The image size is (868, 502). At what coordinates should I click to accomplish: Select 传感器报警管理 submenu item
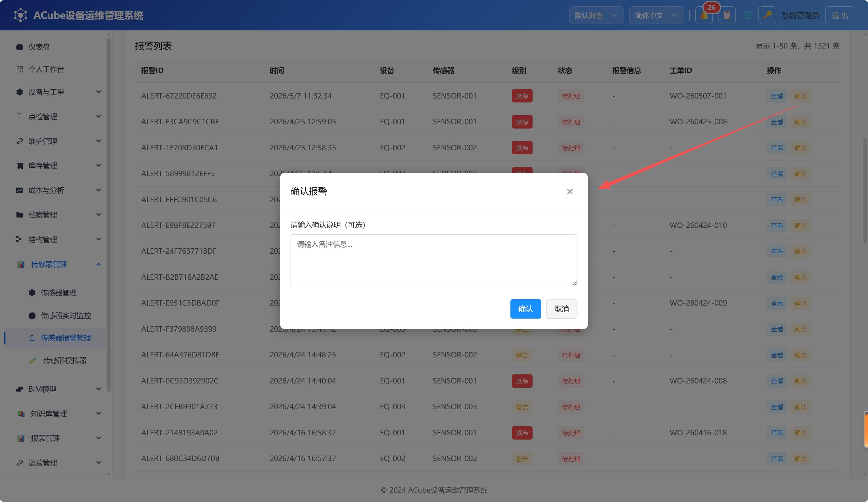55,338
